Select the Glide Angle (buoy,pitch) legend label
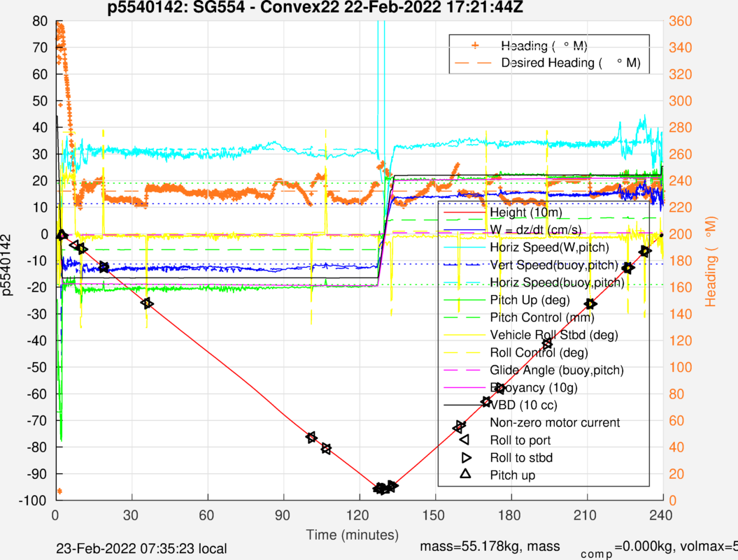This screenshot has width=738, height=560. click(557, 370)
